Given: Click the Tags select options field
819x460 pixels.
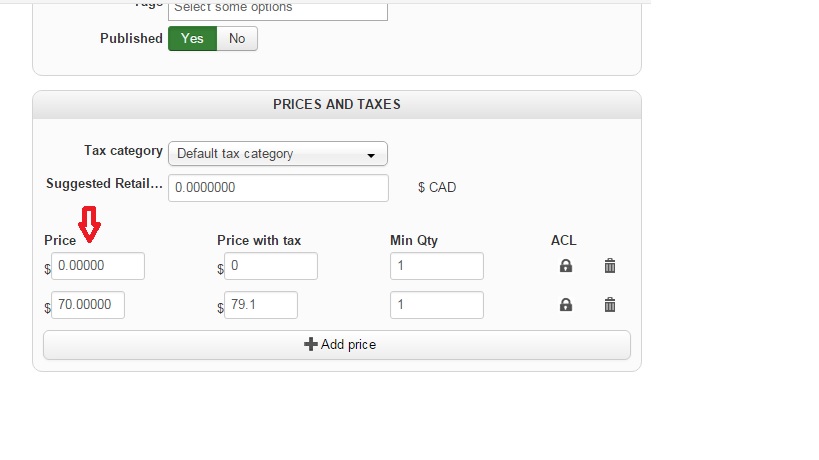Looking at the screenshot, I should pyautogui.click(x=277, y=8).
